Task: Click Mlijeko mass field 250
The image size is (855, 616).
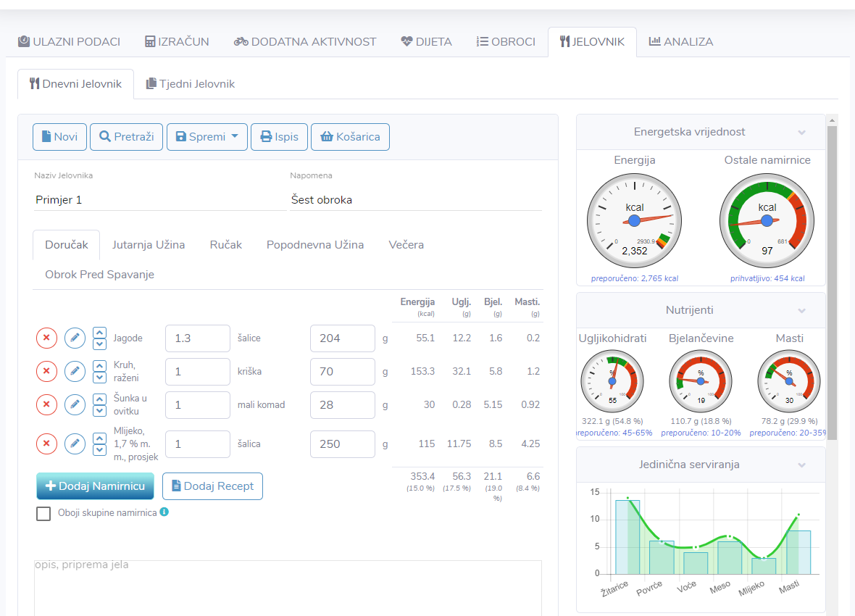Action: (x=343, y=444)
